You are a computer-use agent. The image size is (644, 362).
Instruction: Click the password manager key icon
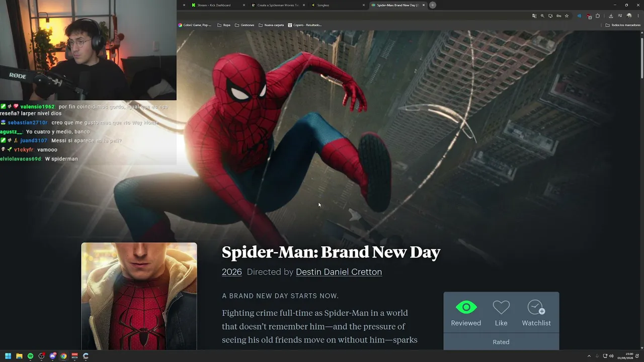(x=558, y=16)
